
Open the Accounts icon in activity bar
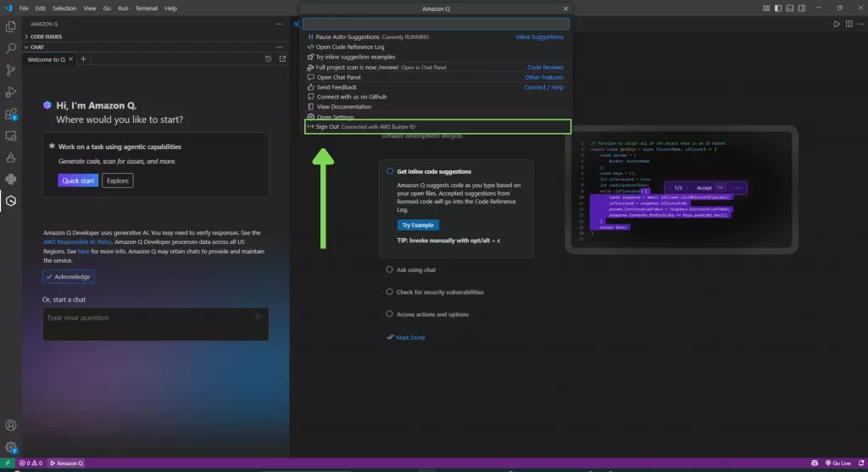[11, 425]
